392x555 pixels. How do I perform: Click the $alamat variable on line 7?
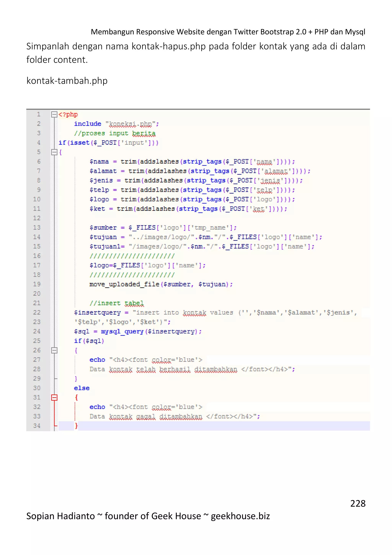point(103,171)
